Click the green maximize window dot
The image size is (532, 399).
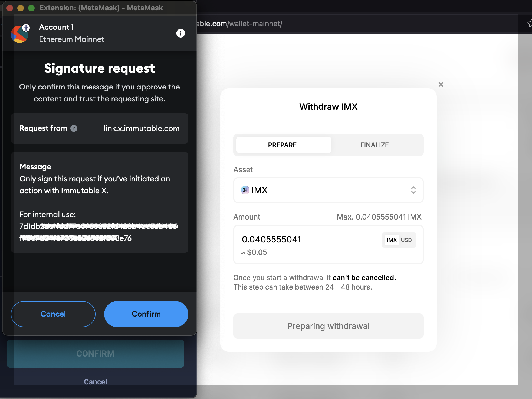point(31,8)
